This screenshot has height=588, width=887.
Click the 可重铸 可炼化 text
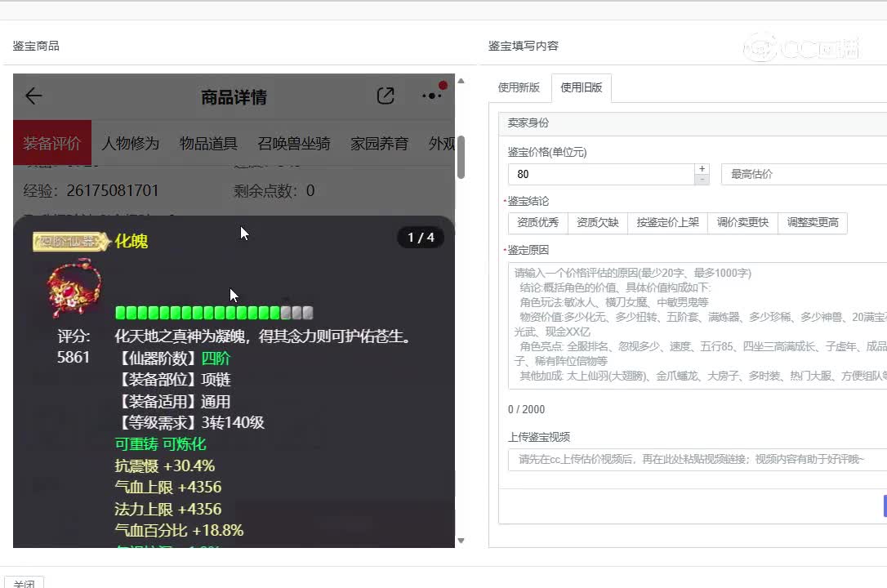(161, 444)
